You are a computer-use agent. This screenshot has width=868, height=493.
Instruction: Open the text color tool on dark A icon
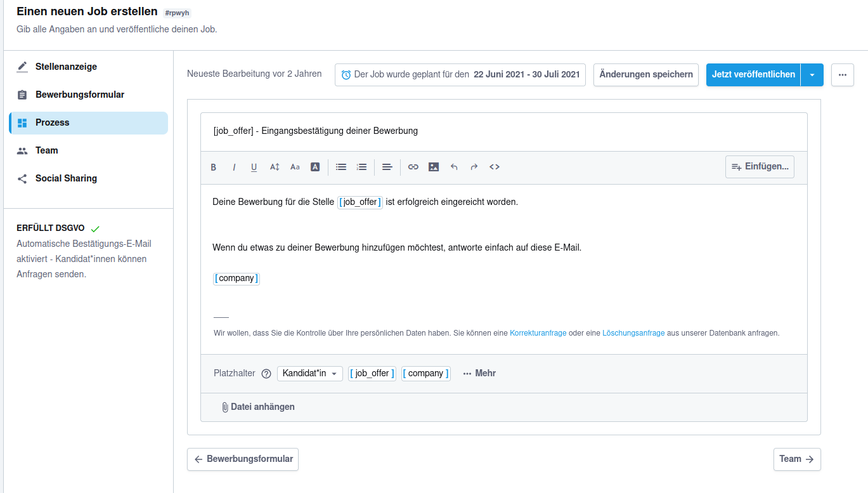[315, 166]
